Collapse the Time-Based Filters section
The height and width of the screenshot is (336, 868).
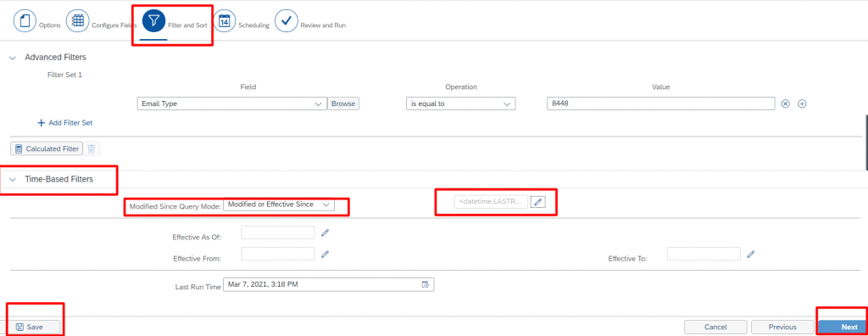tap(13, 180)
